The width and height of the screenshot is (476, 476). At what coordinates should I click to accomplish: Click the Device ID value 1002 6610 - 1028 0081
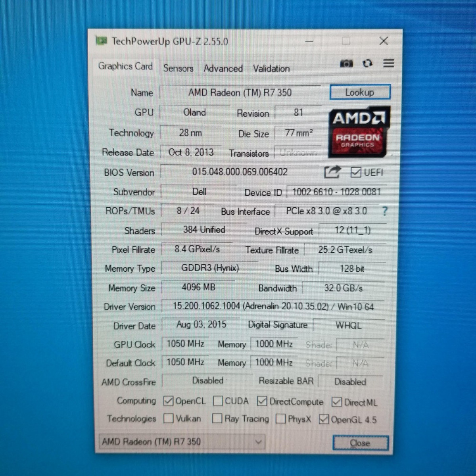[x=336, y=192]
